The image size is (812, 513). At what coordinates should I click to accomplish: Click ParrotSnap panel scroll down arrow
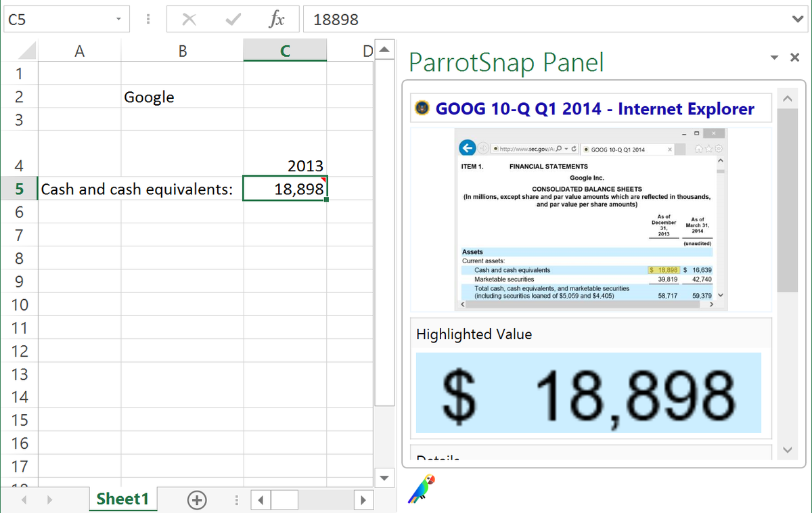787,449
